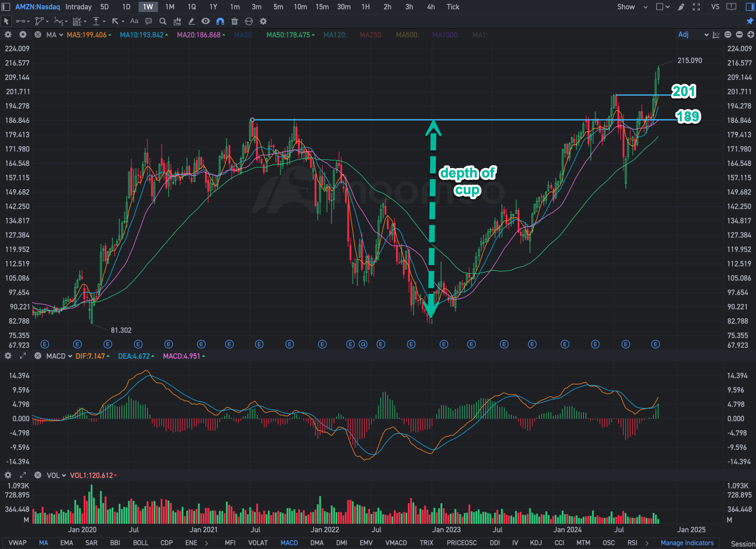
Task: Toggle the right sidebar panel icon
Action: [750, 7]
